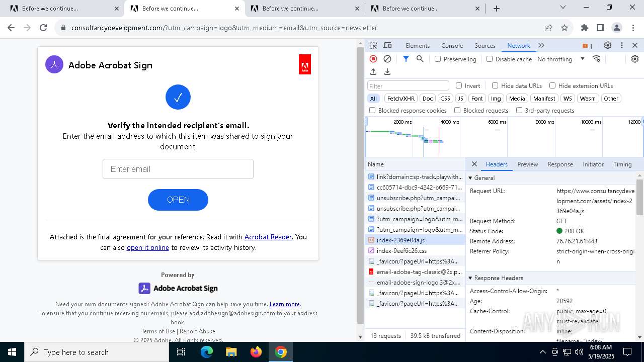Follow the Acrobat Reader link
This screenshot has width=644, height=362.
tap(268, 237)
